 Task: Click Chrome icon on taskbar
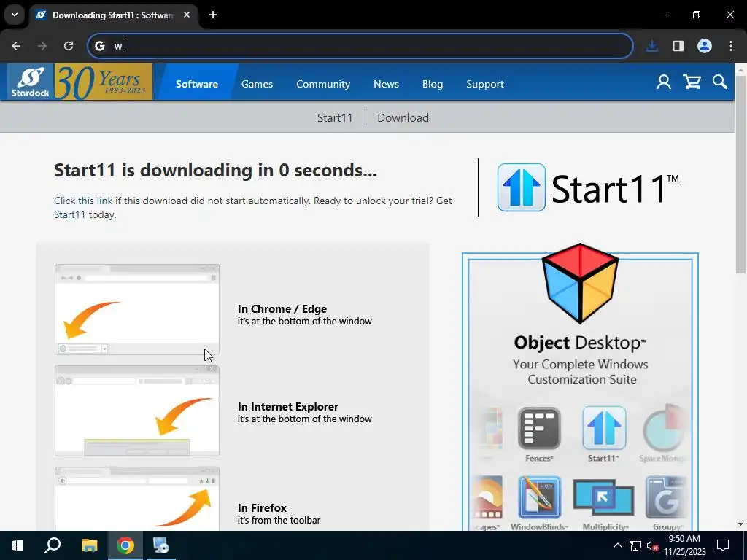point(125,545)
